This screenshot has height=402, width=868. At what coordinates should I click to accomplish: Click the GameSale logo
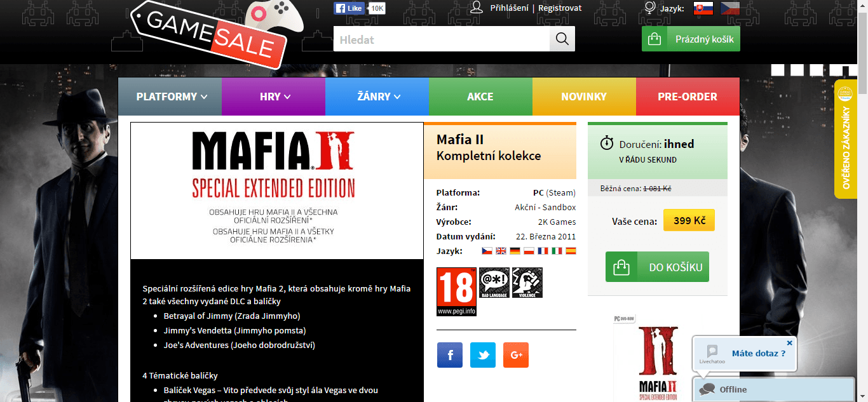(x=216, y=33)
